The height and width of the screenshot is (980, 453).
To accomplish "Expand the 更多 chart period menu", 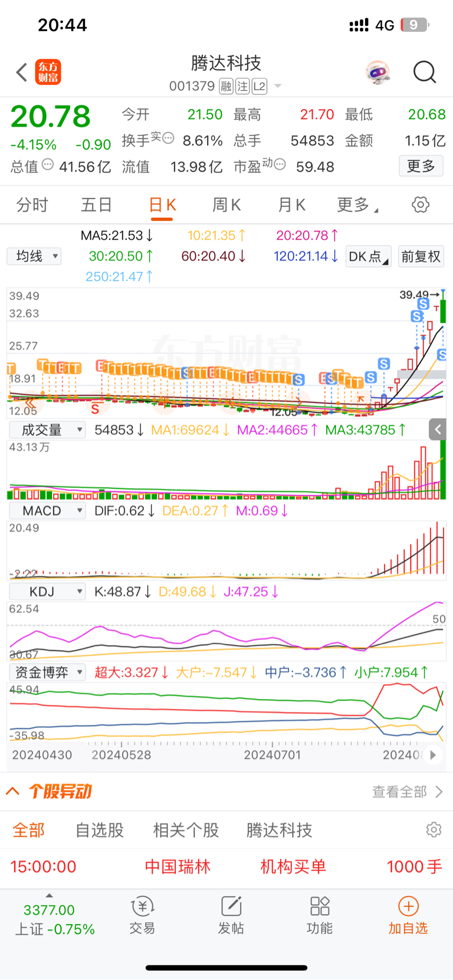I will coord(357,205).
